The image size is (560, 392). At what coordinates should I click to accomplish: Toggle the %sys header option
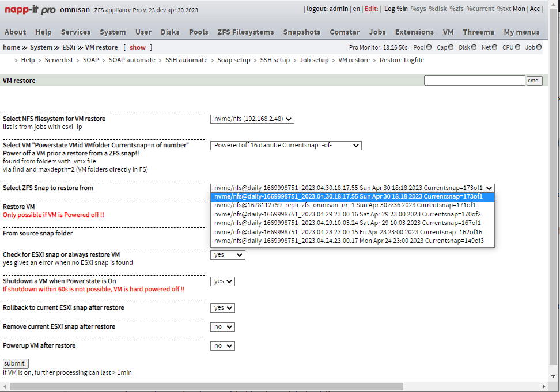point(418,9)
